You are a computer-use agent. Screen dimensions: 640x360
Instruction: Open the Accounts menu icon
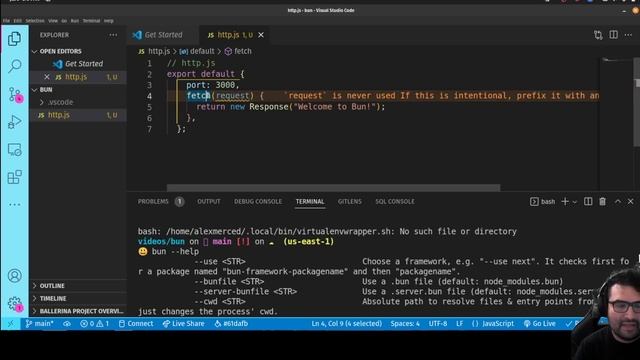click(x=14, y=276)
